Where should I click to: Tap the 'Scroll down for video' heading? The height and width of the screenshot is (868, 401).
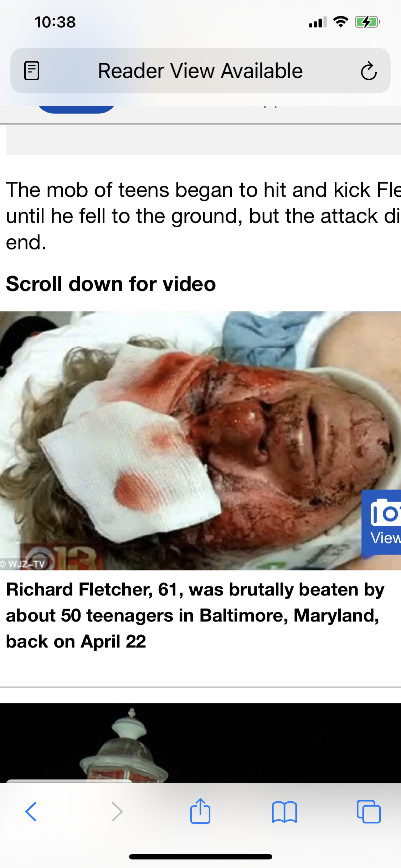pyautogui.click(x=111, y=284)
